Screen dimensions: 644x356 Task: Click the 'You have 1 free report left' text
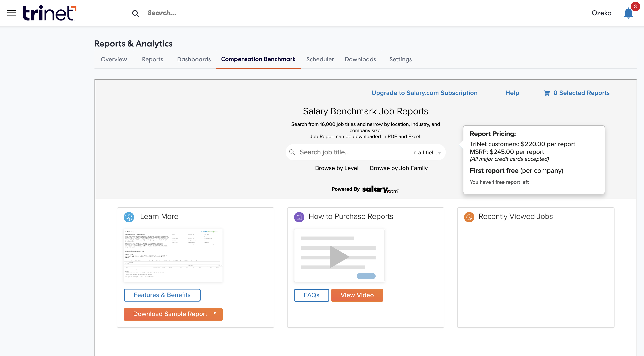(499, 182)
